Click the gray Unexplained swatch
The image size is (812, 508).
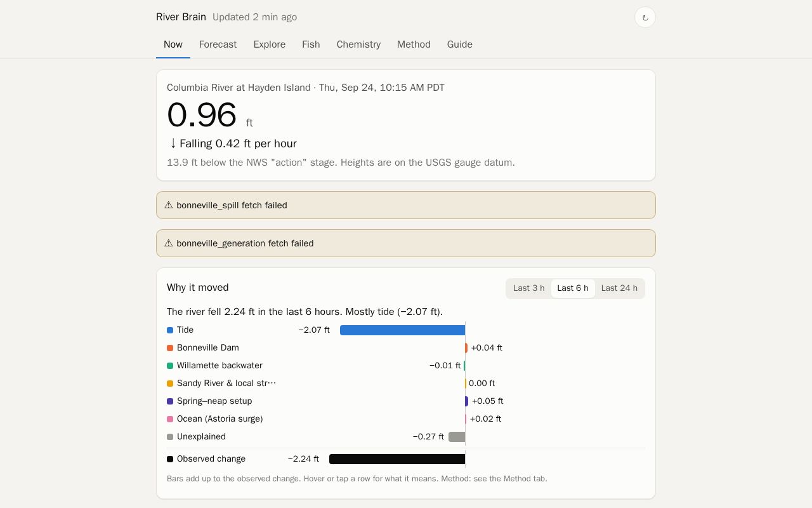tap(170, 437)
